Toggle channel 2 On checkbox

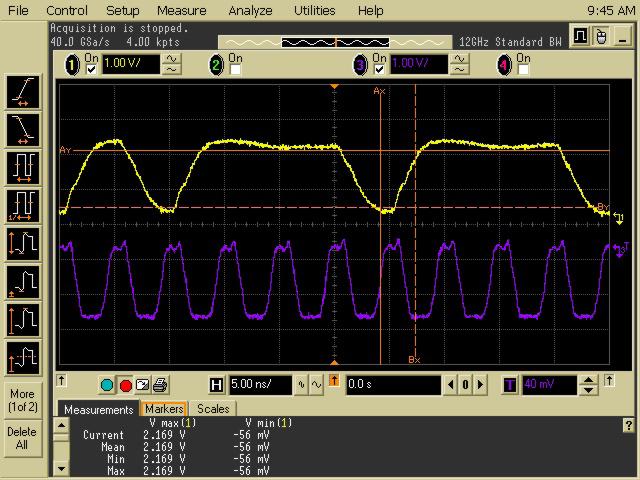(235, 69)
